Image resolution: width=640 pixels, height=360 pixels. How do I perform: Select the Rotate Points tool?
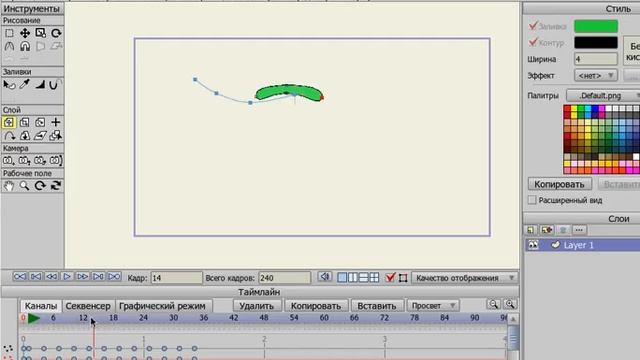tap(56, 33)
